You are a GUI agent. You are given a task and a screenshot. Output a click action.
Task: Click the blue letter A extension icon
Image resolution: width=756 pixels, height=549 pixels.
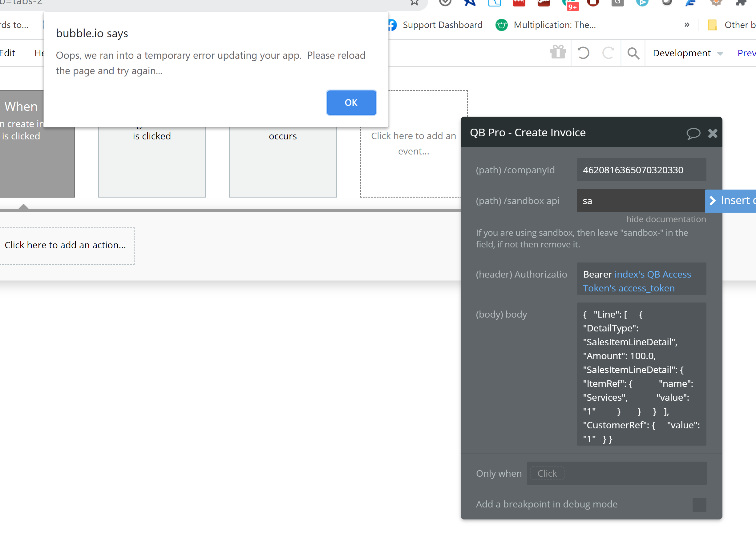470,3
